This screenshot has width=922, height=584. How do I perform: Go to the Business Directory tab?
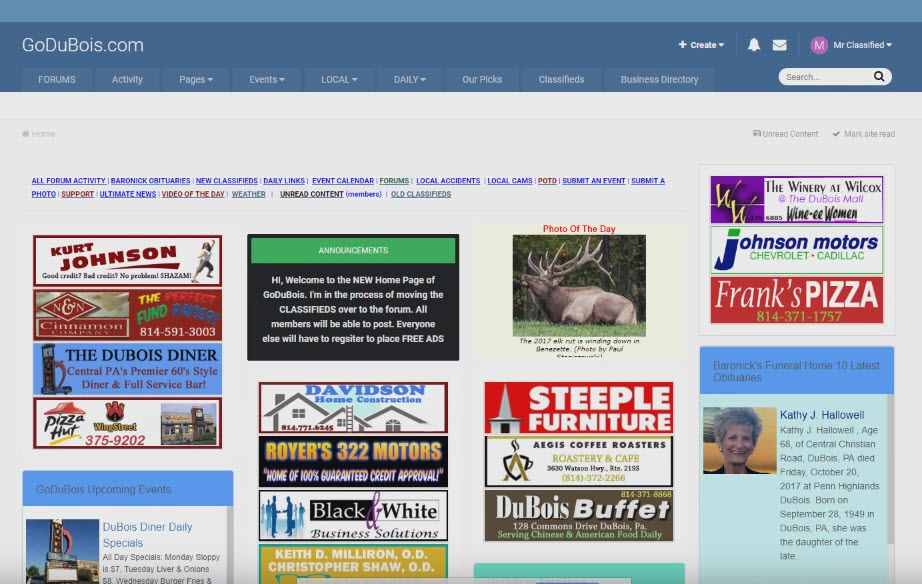[x=659, y=79]
